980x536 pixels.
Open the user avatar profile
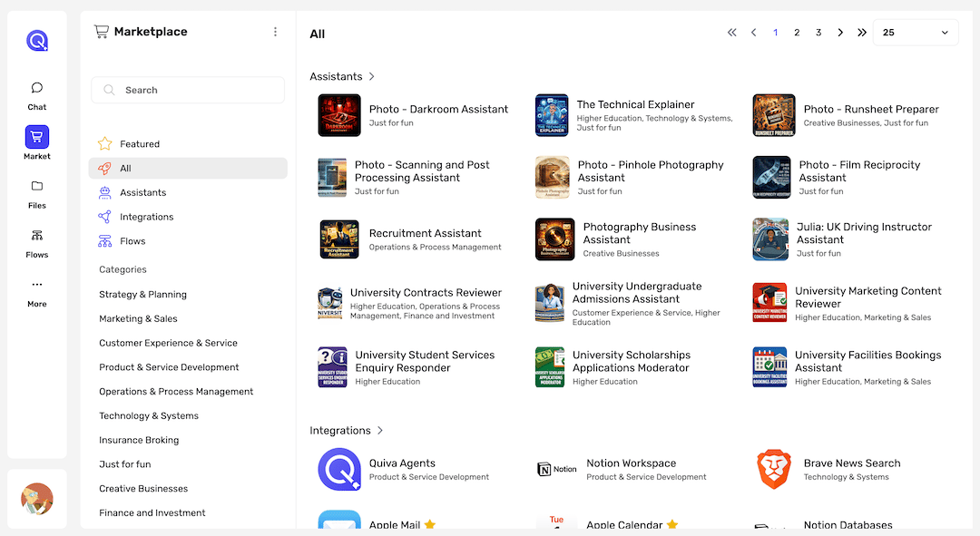[x=37, y=499]
